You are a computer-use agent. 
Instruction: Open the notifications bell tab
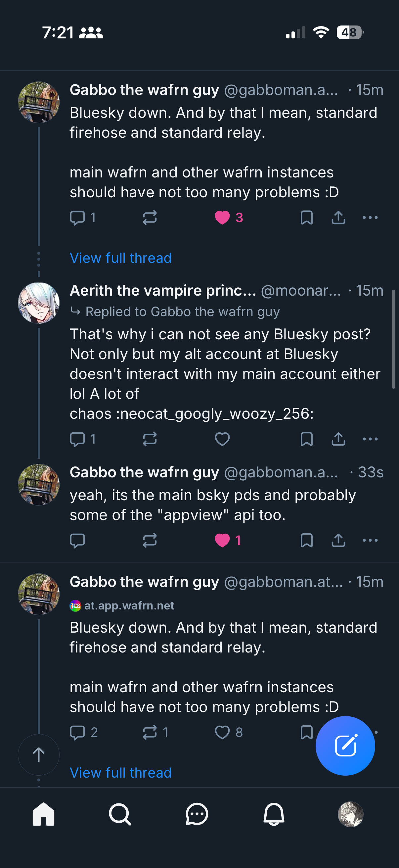pos(274,814)
